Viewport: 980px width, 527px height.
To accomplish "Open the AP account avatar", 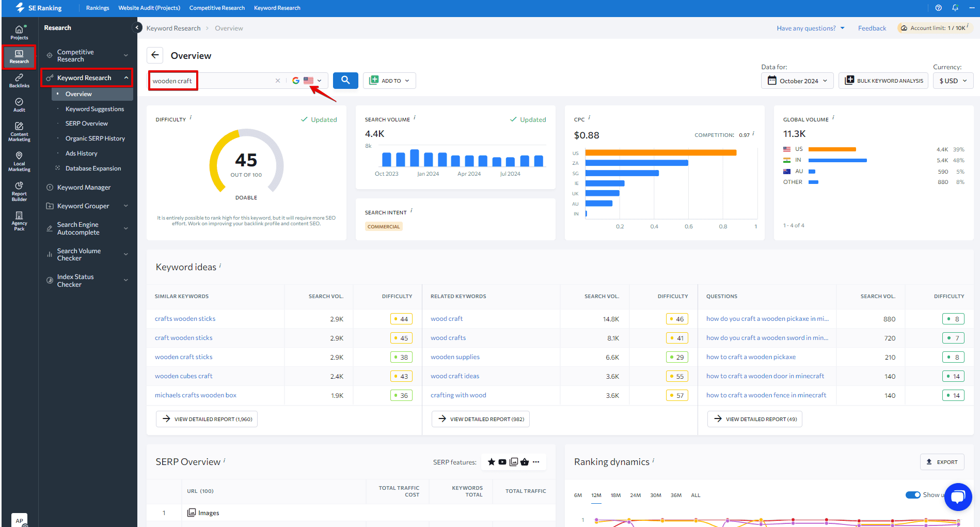I will (x=19, y=520).
